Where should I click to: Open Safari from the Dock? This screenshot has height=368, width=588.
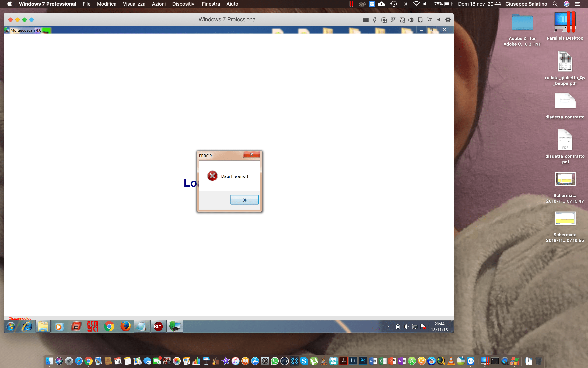tap(79, 361)
